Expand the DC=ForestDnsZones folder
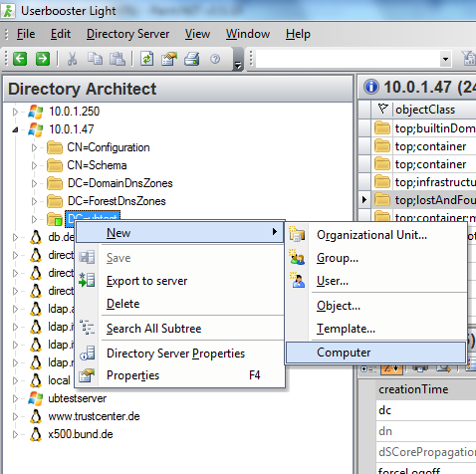 [34, 201]
